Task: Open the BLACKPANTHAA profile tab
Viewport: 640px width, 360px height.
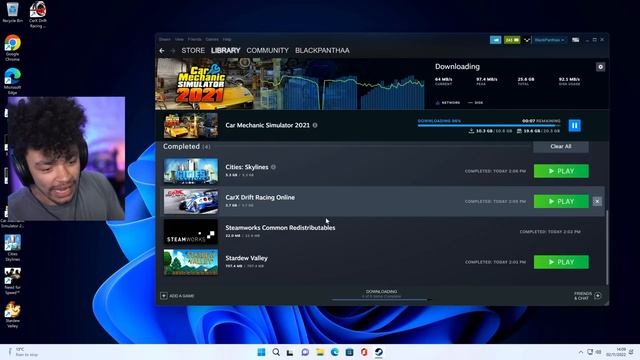Action: click(x=322, y=51)
